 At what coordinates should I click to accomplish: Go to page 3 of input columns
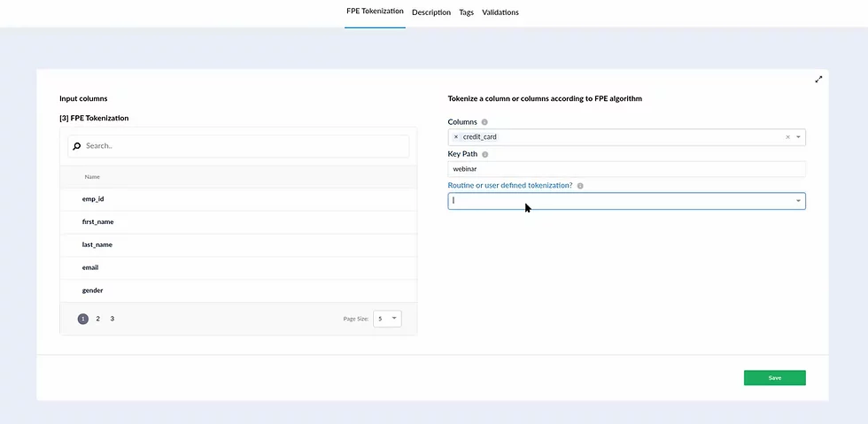pos(112,319)
